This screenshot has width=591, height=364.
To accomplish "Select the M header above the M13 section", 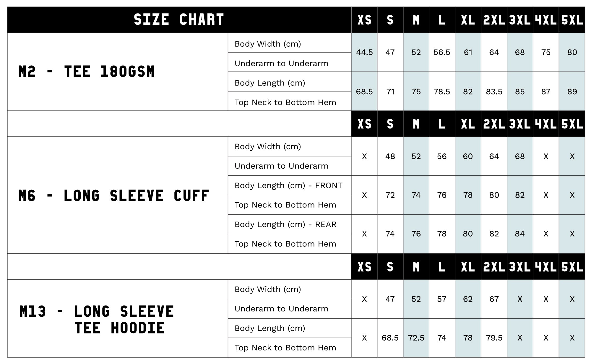I will point(416,267).
